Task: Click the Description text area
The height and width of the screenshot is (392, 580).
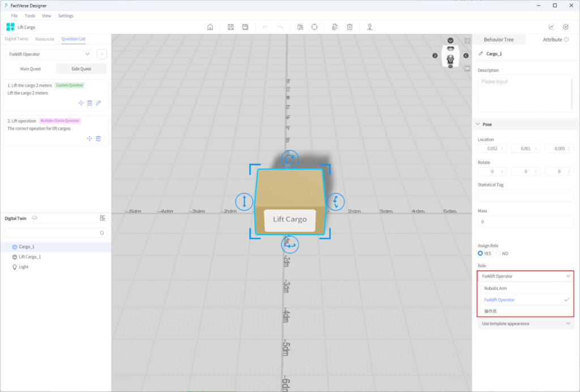Action: tap(526, 93)
